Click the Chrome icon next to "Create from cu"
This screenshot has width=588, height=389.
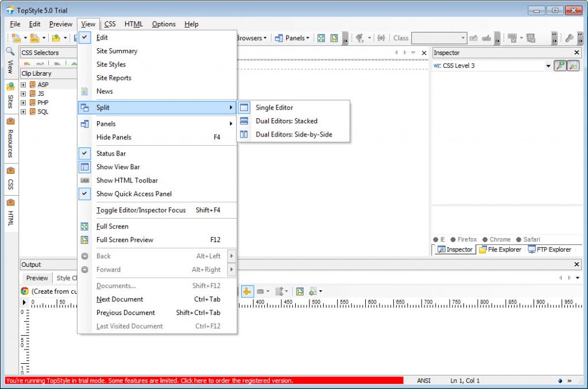pos(25,291)
